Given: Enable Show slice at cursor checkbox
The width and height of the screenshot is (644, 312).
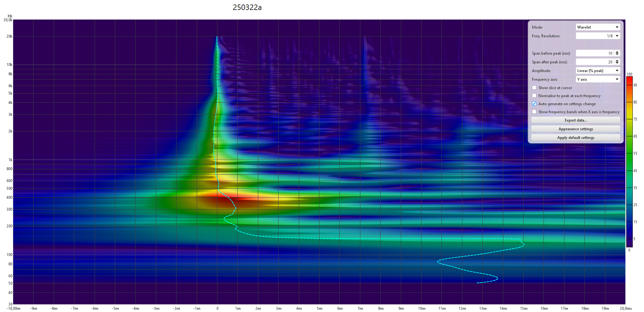Looking at the screenshot, I should [534, 87].
